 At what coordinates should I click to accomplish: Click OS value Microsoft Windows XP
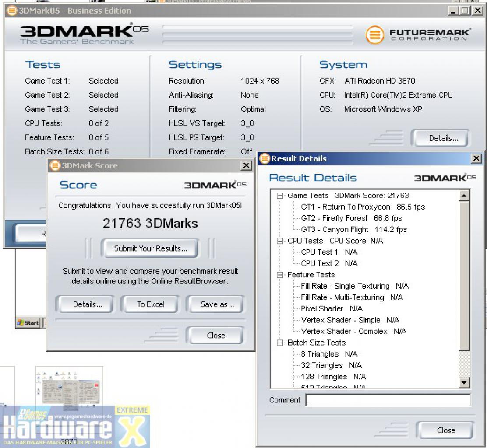[x=383, y=109]
